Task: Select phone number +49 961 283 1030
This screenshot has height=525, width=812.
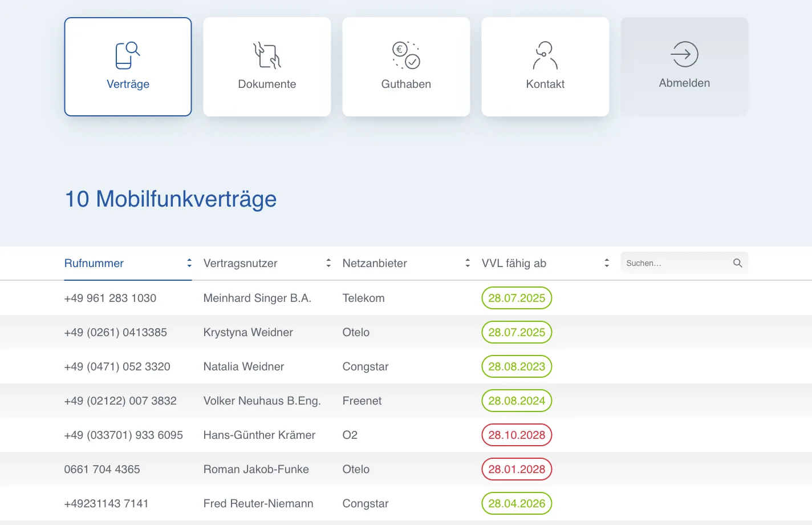Action: 110,298
